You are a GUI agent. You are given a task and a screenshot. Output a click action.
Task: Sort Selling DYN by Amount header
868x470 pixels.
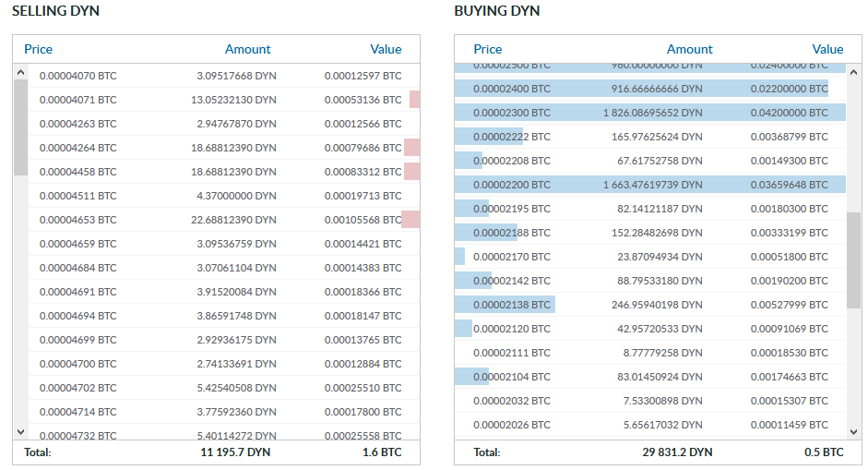247,49
